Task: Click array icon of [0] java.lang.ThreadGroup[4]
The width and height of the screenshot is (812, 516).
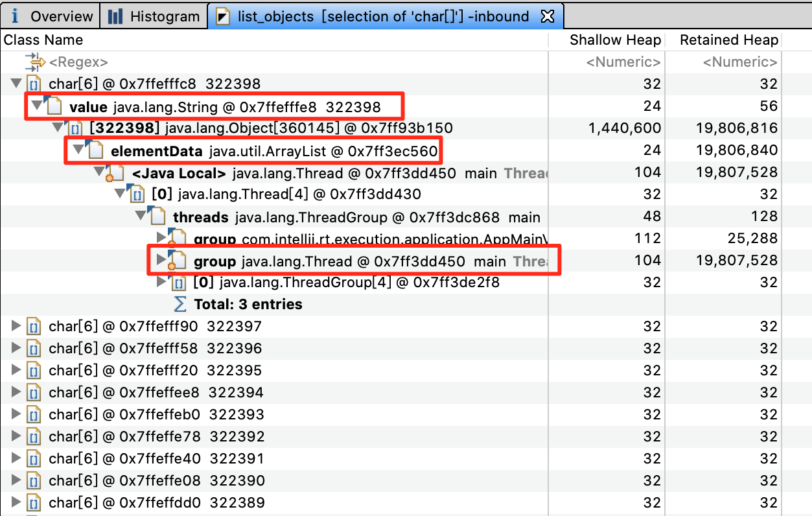Action: click(179, 282)
